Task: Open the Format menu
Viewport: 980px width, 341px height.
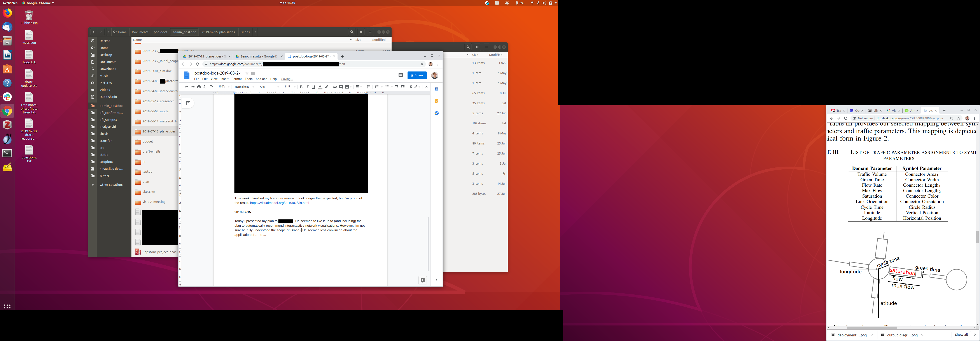Action: click(236, 79)
